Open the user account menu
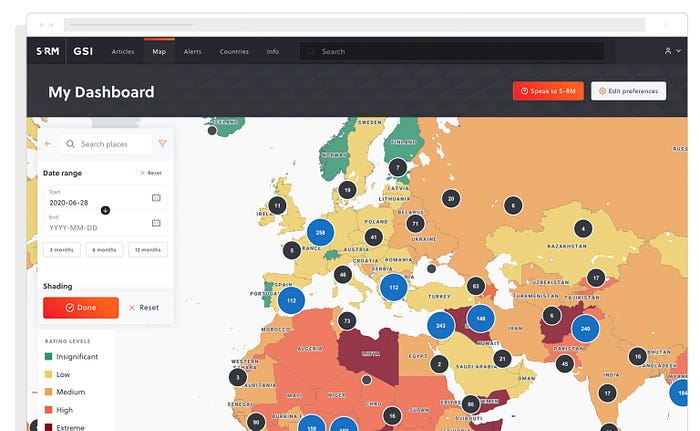Screen dimensions: 700x431 click(672, 51)
